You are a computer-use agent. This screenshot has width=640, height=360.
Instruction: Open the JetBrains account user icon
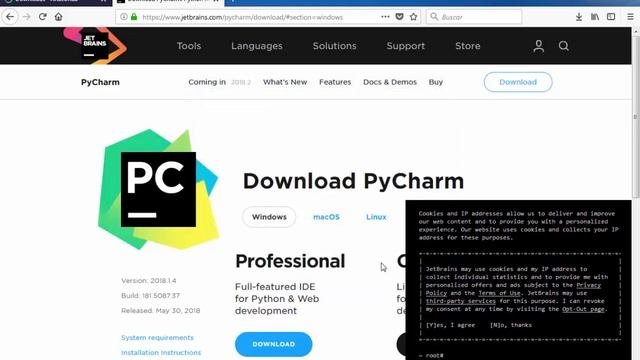pos(538,46)
